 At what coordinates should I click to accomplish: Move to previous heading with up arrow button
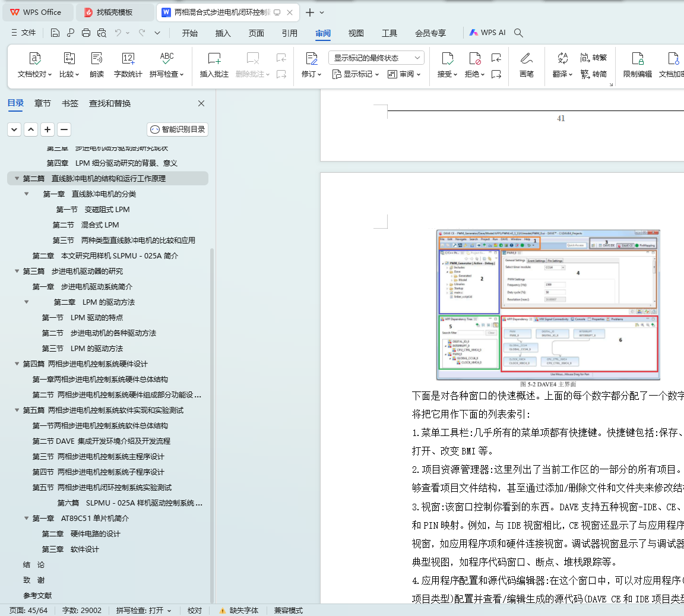[x=31, y=129]
